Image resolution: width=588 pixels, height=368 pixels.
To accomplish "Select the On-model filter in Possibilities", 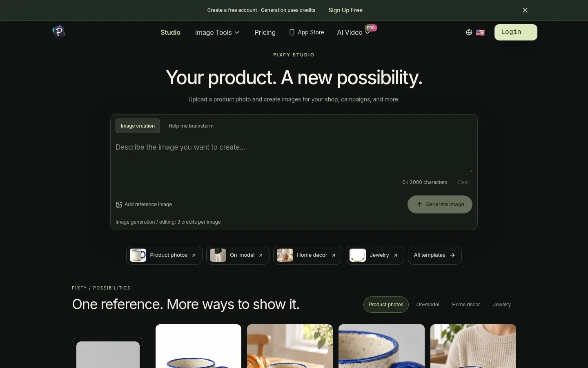I will pyautogui.click(x=428, y=305).
